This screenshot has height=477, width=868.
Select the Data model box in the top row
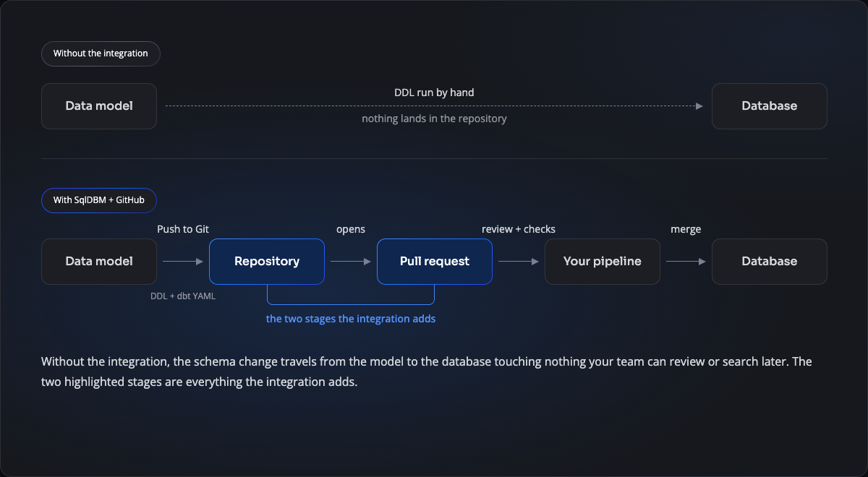(99, 106)
